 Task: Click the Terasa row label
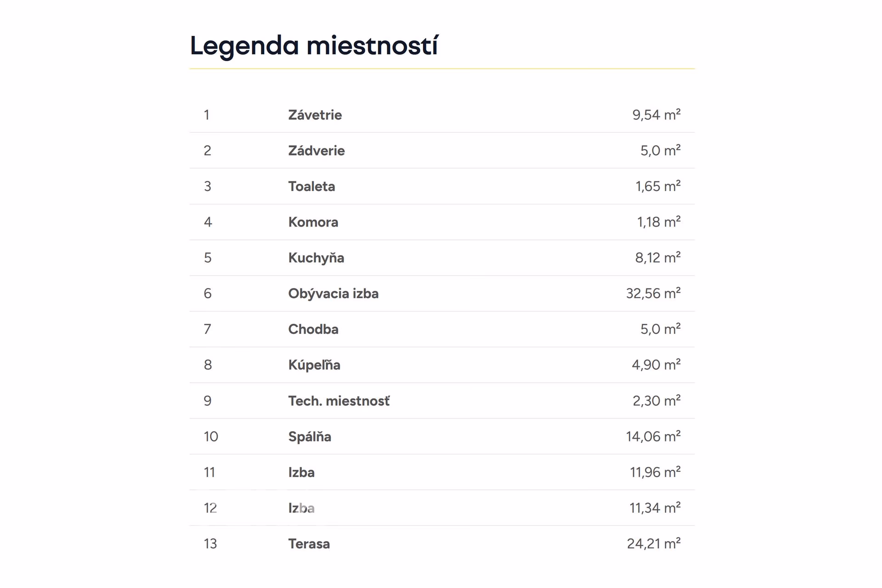coord(309,544)
